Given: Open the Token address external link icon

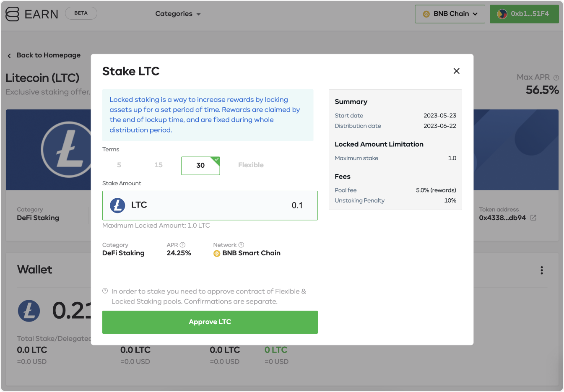Looking at the screenshot, I should (533, 218).
